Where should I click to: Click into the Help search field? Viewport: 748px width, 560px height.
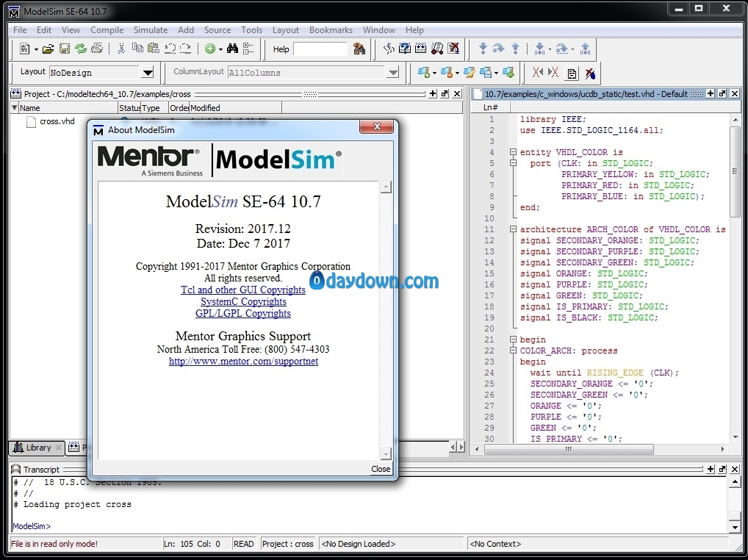click(x=320, y=49)
